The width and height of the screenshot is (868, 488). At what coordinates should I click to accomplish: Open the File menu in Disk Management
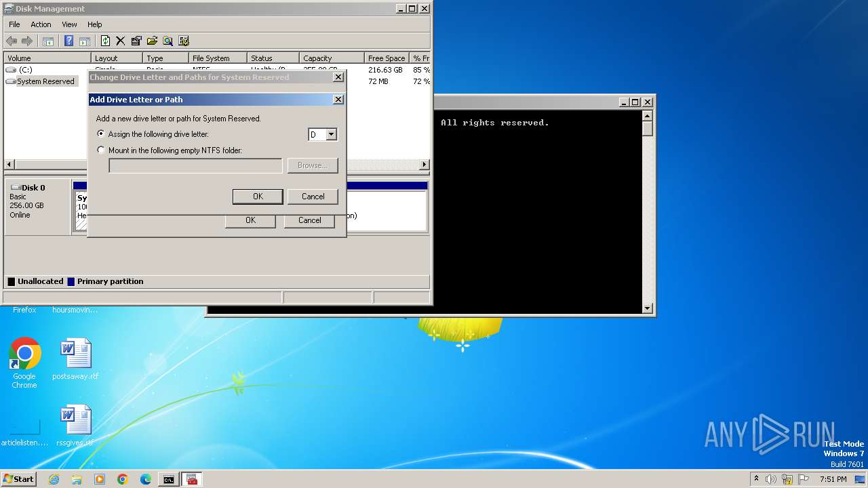click(14, 24)
